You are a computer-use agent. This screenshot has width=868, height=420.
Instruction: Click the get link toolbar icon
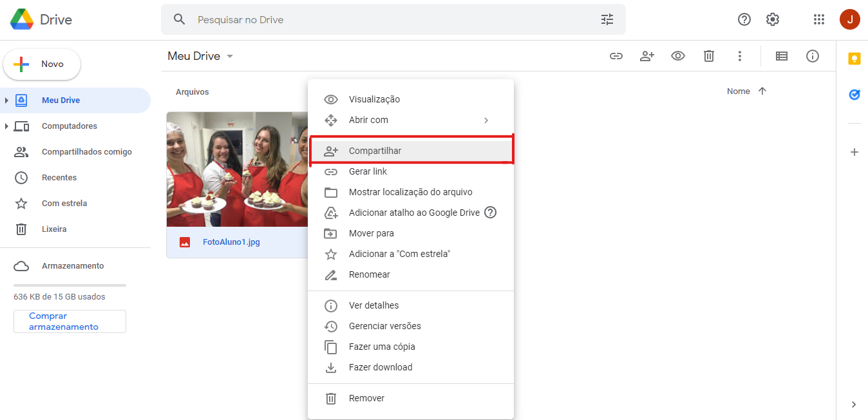point(616,56)
